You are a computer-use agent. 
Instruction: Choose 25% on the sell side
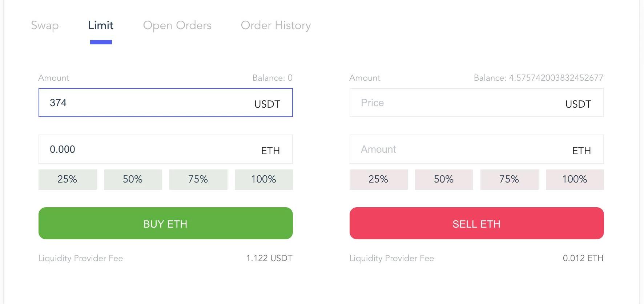378,179
